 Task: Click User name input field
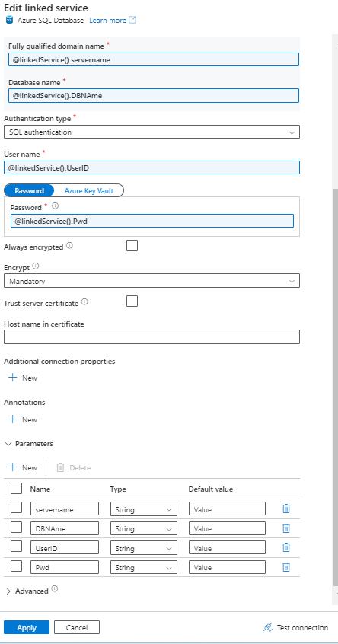(151, 167)
